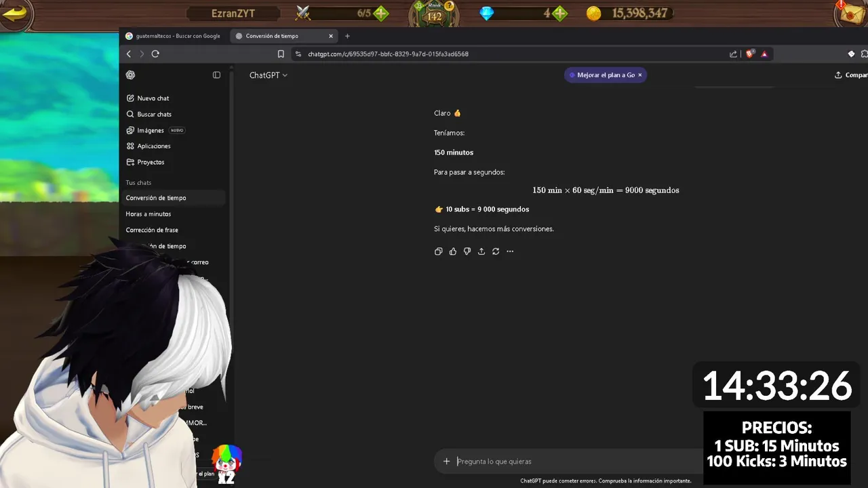Click the game's yellow back arrow

[x=14, y=14]
